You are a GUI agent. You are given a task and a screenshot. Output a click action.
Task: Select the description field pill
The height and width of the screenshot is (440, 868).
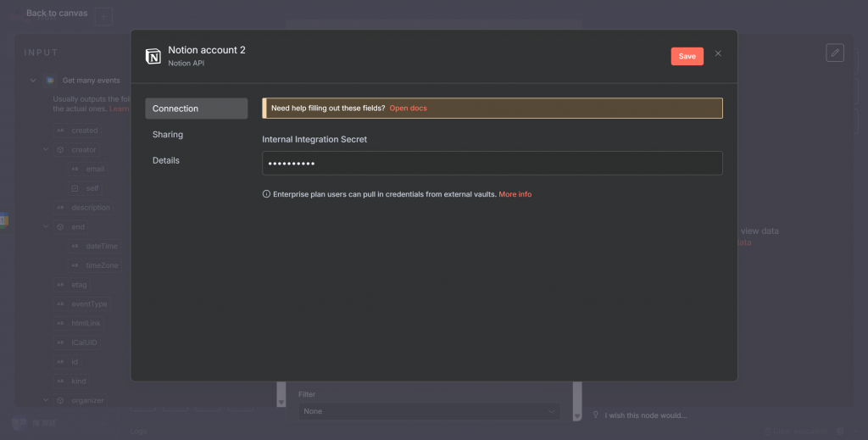click(x=84, y=208)
